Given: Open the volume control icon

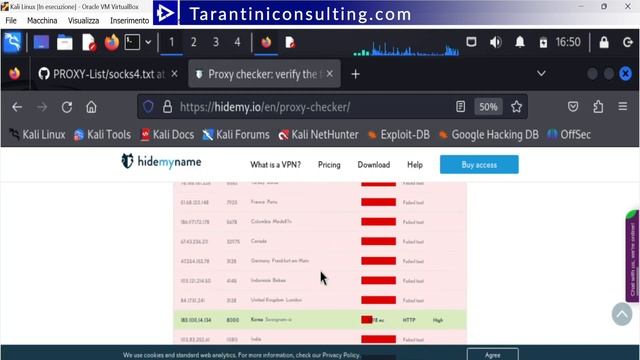Looking at the screenshot, I should tap(496, 42).
